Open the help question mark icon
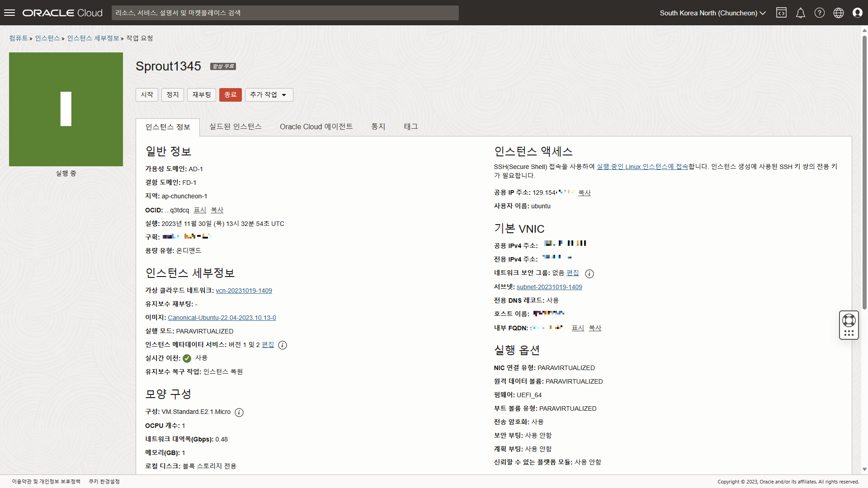 [819, 13]
